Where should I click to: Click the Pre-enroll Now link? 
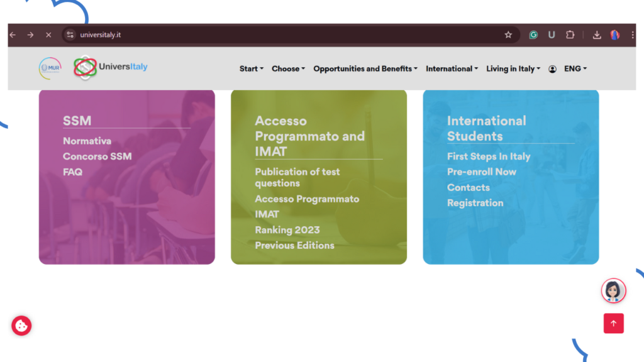tap(481, 172)
